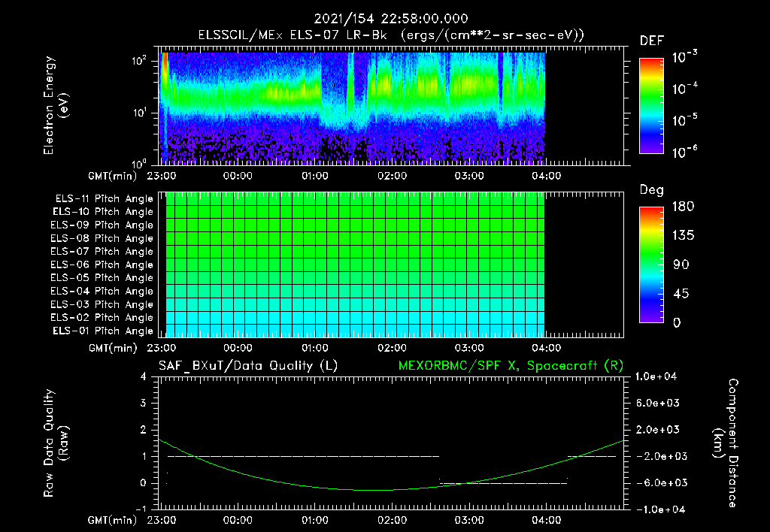Image resolution: width=770 pixels, height=532 pixels.
Task: Select the ELS-09 Pitch Angle row label
Action: 102,225
